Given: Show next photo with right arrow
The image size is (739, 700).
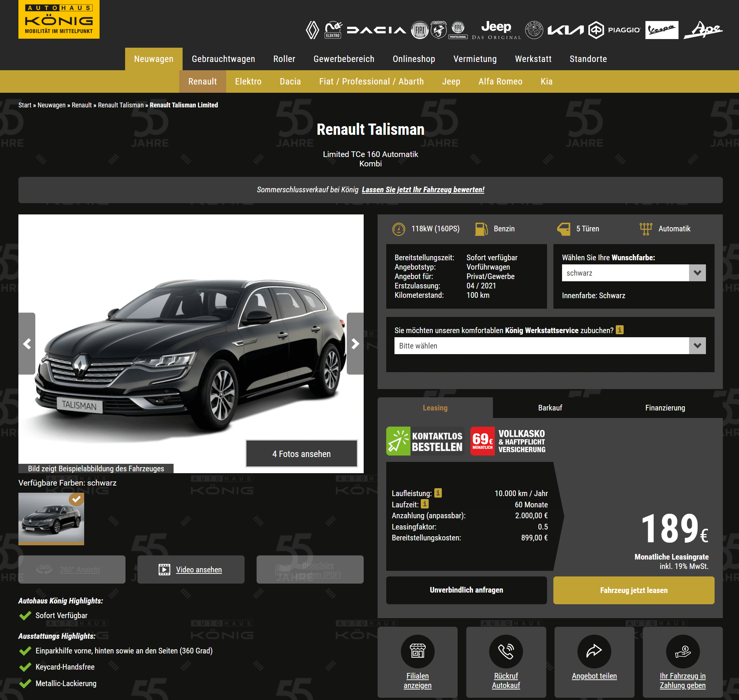Looking at the screenshot, I should [x=355, y=344].
